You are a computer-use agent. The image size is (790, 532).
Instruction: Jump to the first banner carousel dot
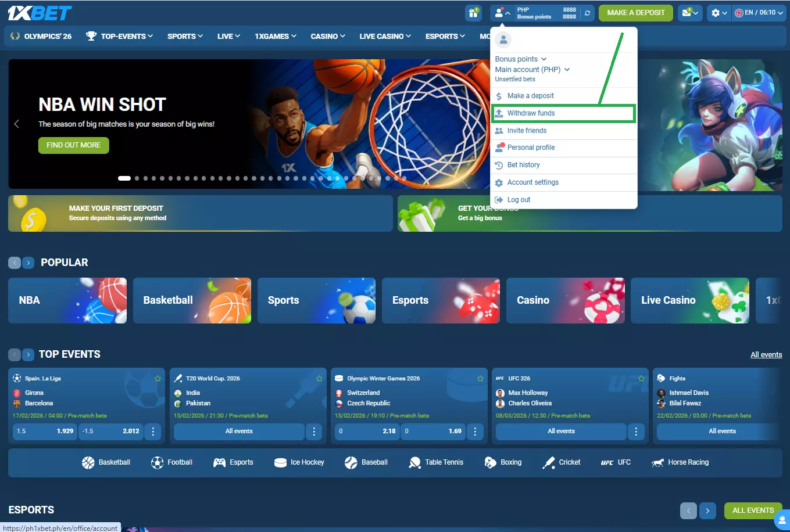coord(124,178)
